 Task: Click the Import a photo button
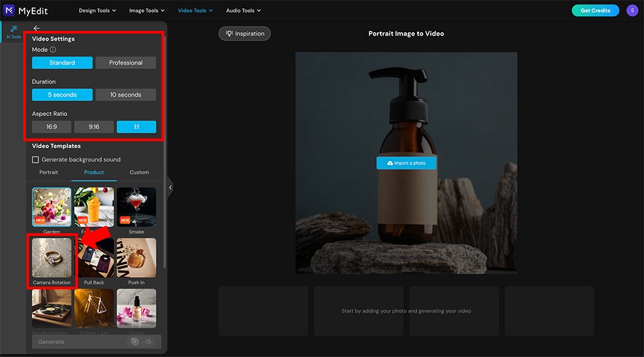[x=406, y=163]
